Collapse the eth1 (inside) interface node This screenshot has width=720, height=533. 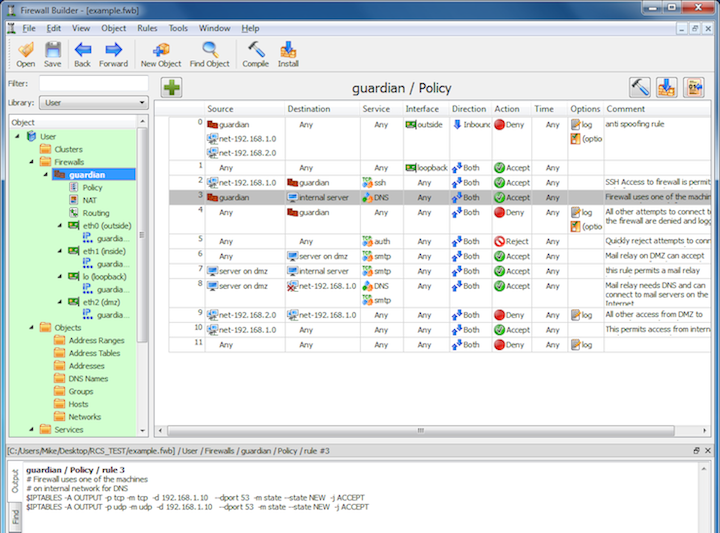point(60,251)
